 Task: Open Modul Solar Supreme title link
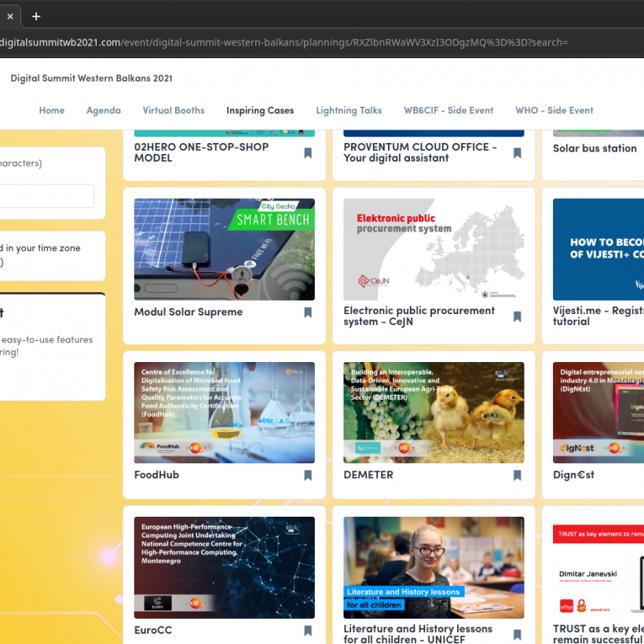click(x=188, y=312)
